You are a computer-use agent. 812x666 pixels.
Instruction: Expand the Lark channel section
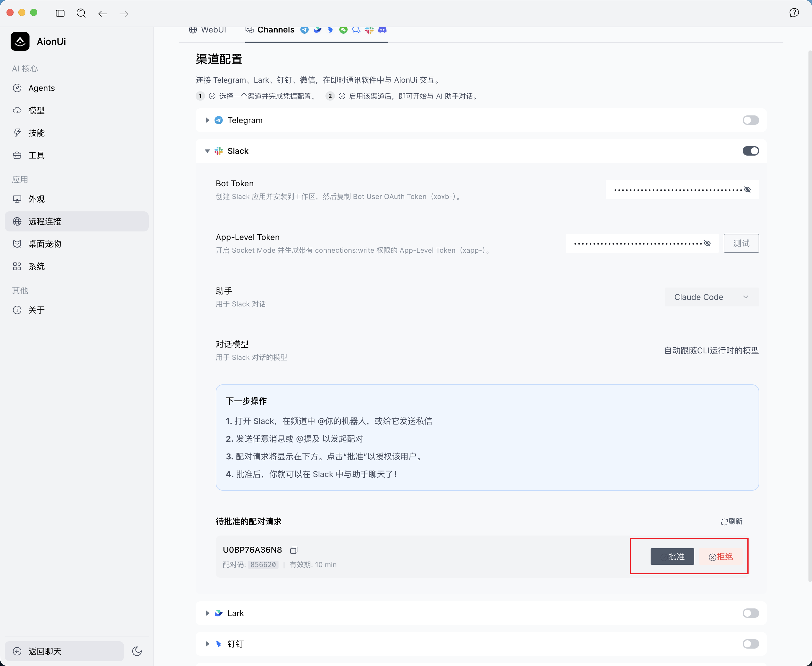[207, 613]
